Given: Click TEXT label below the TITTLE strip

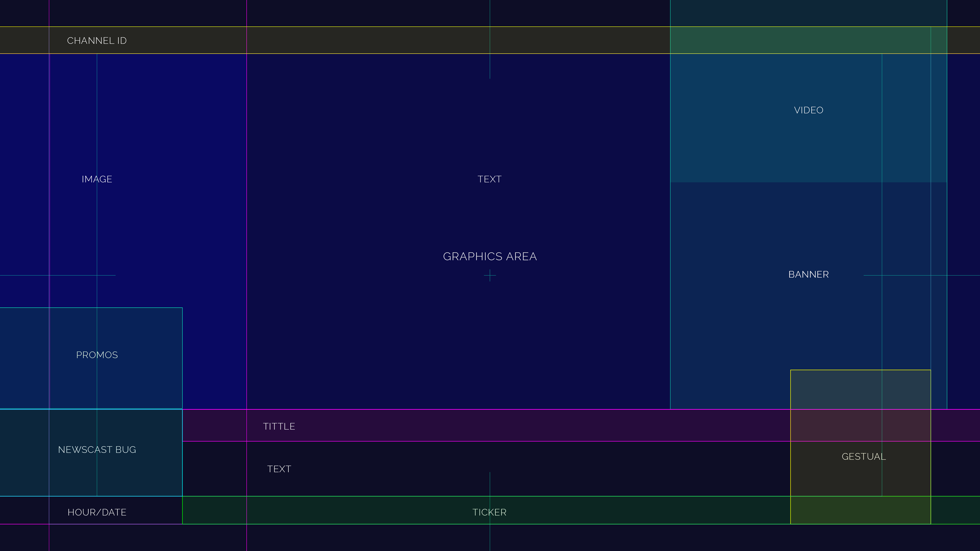Looking at the screenshot, I should tap(279, 469).
